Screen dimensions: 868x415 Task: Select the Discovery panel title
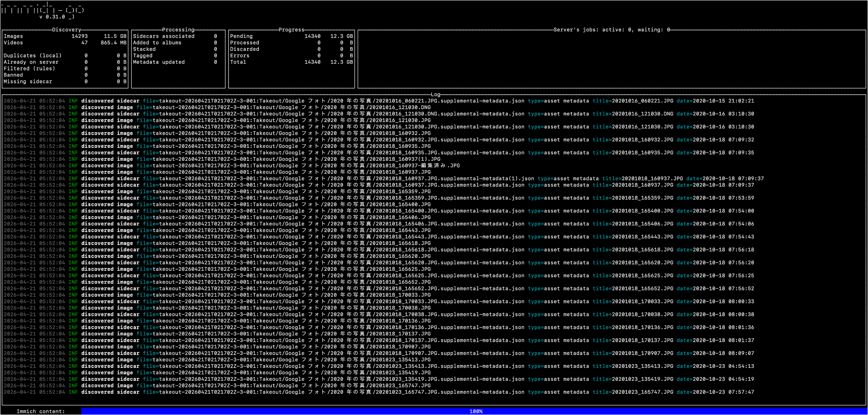[x=66, y=30]
